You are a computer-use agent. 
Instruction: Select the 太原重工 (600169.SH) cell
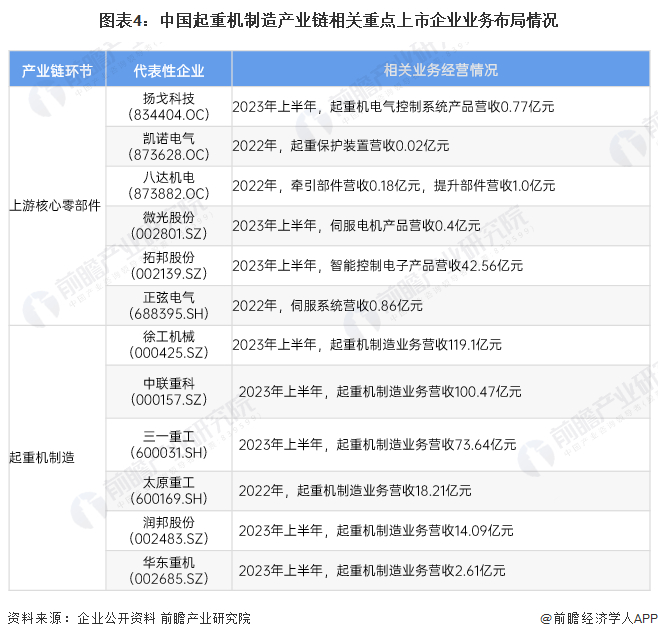(169, 491)
